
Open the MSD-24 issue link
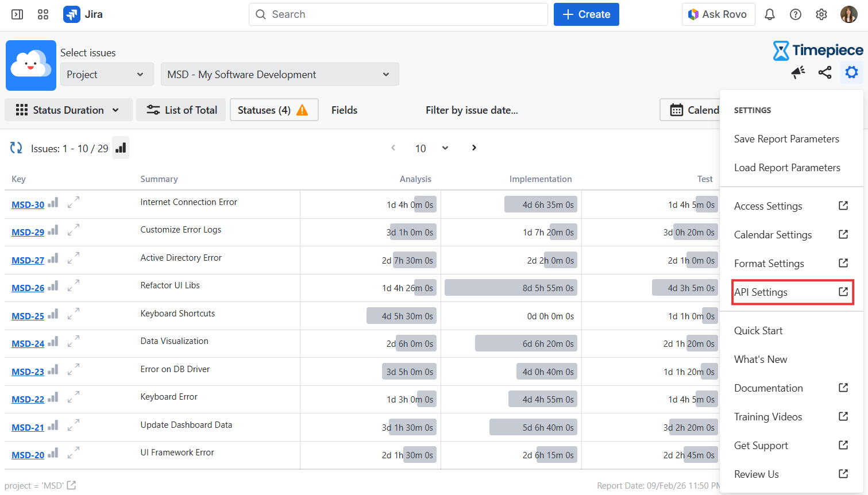tap(28, 344)
